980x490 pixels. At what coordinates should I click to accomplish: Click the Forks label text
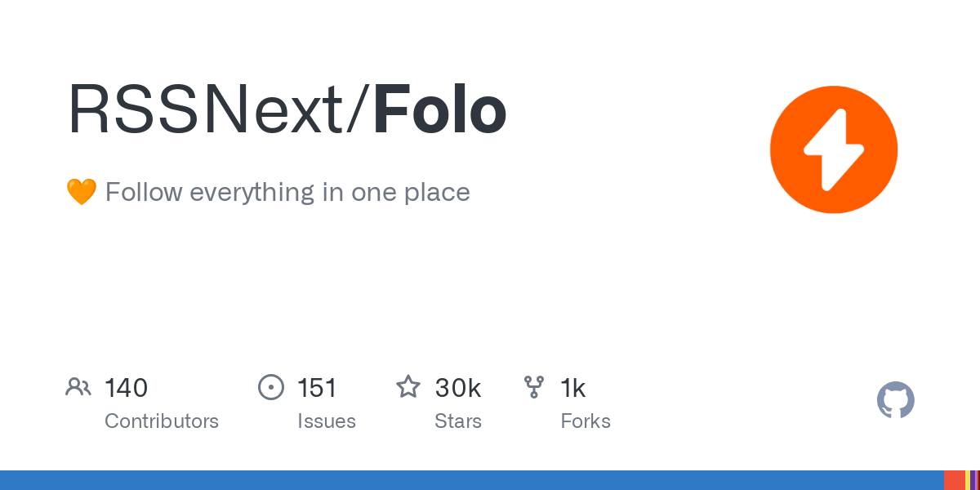pos(586,421)
